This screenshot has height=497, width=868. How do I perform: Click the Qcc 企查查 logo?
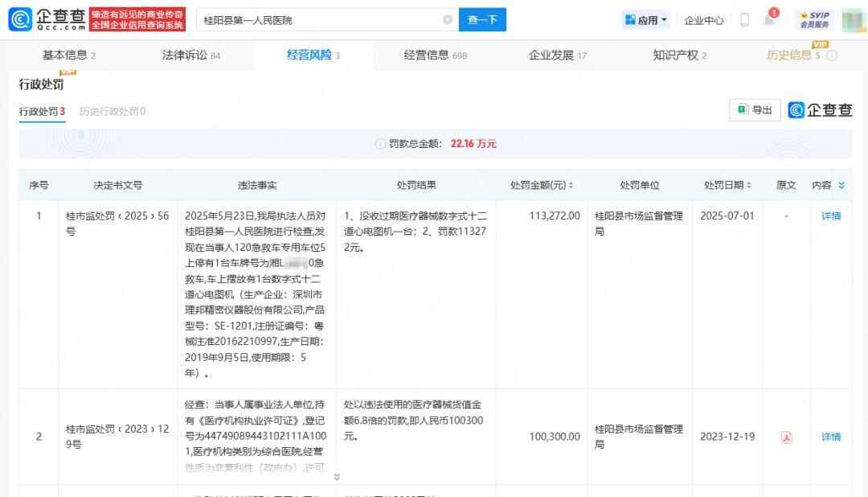pos(47,19)
